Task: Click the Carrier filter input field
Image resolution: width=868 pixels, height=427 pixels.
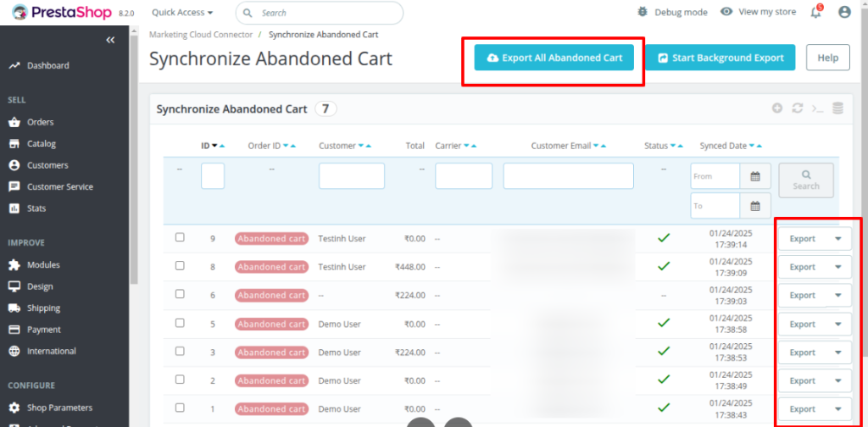Action: click(464, 176)
